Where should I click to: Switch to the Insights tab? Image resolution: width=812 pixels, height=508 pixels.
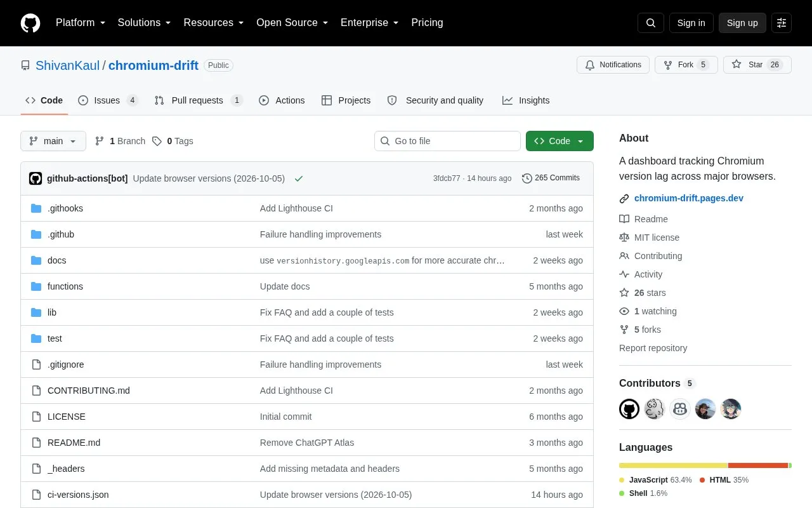[x=526, y=100]
